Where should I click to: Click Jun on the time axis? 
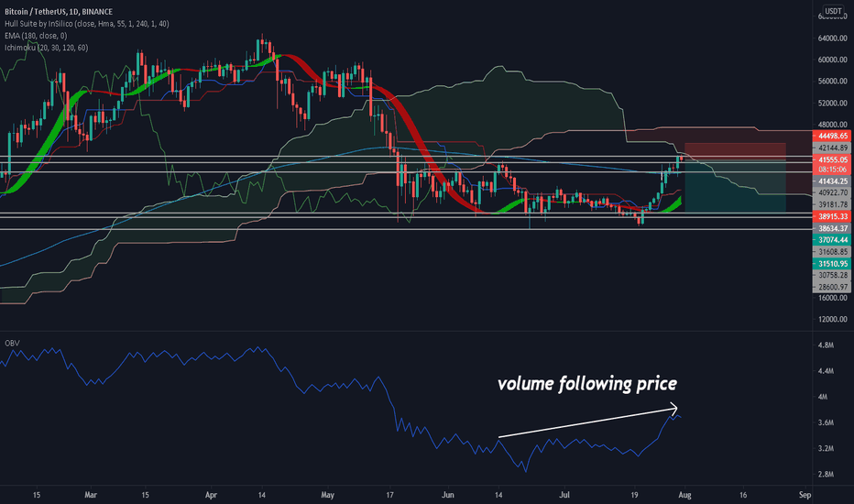point(448,495)
